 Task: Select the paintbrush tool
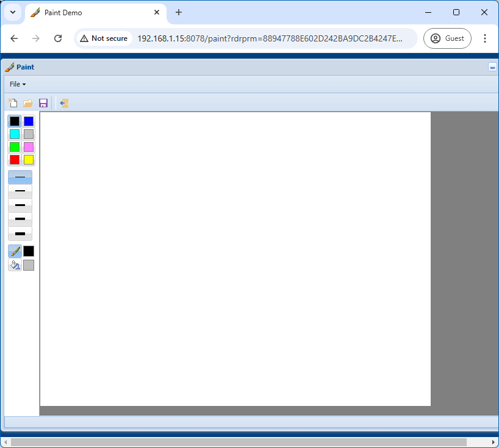click(x=15, y=251)
